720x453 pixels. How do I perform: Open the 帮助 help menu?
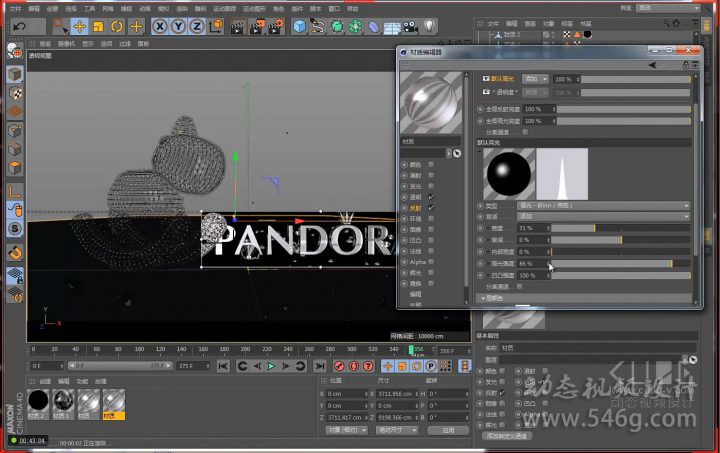pyautogui.click(x=353, y=9)
